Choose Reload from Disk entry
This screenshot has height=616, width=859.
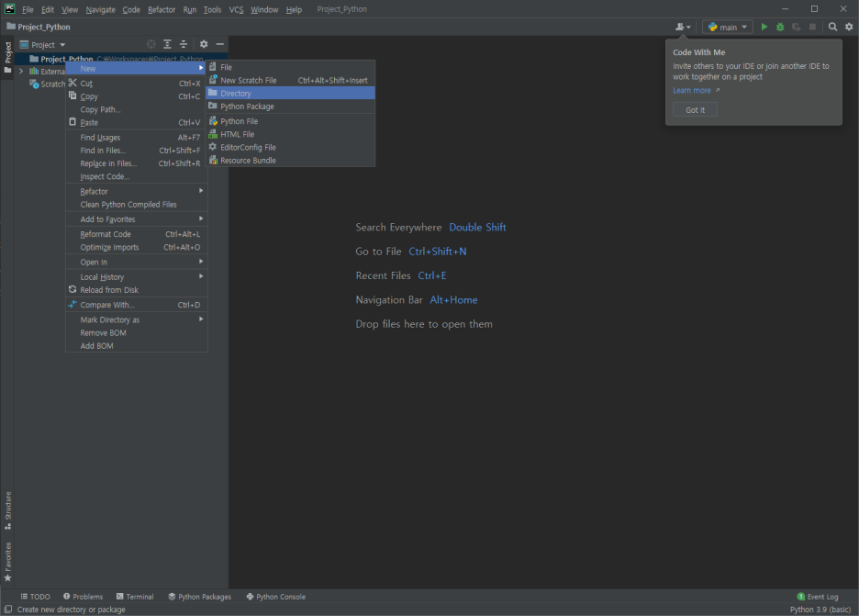click(x=137, y=290)
